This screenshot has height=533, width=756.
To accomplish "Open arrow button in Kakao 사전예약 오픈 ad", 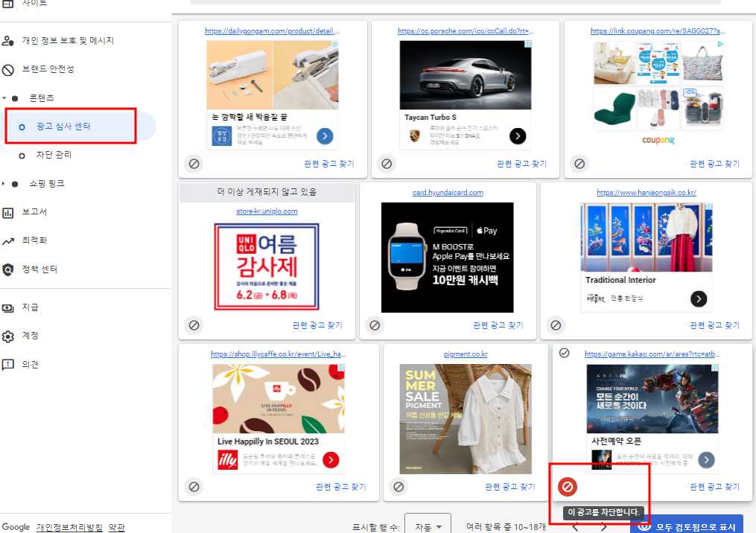I will point(706,460).
